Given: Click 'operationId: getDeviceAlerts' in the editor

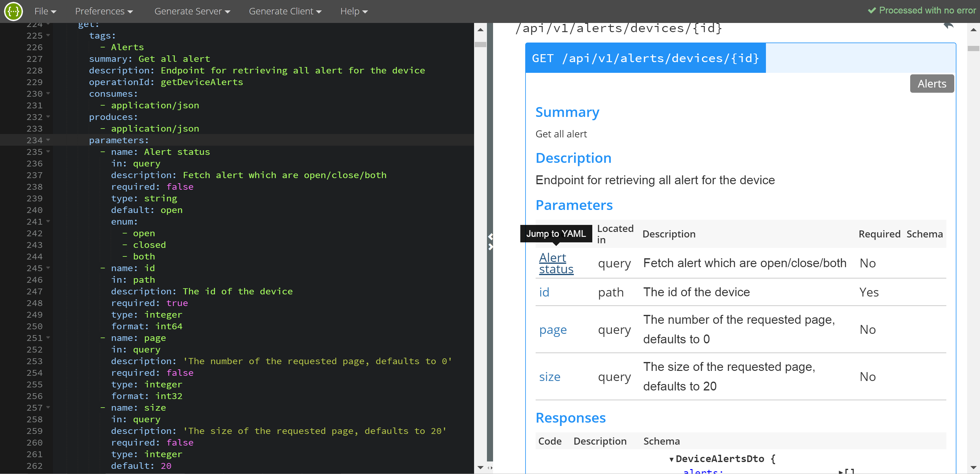Looking at the screenshot, I should [x=165, y=82].
